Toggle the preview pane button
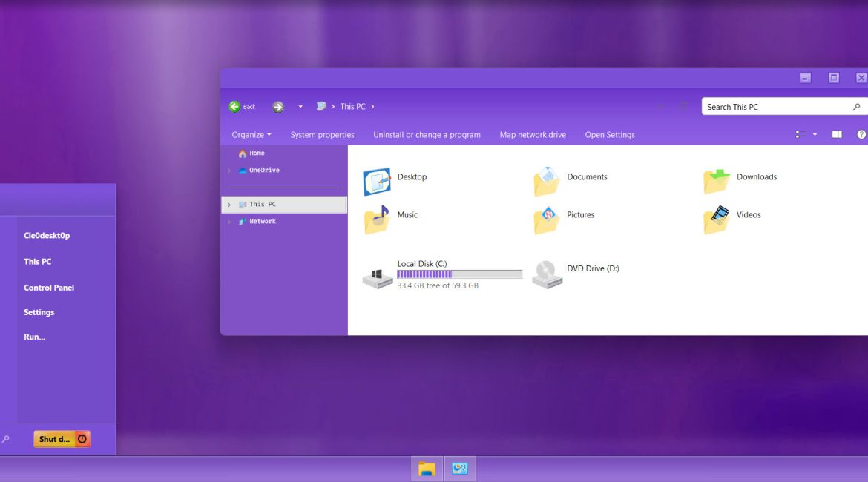Viewport: 868px width, 482px height. [837, 135]
